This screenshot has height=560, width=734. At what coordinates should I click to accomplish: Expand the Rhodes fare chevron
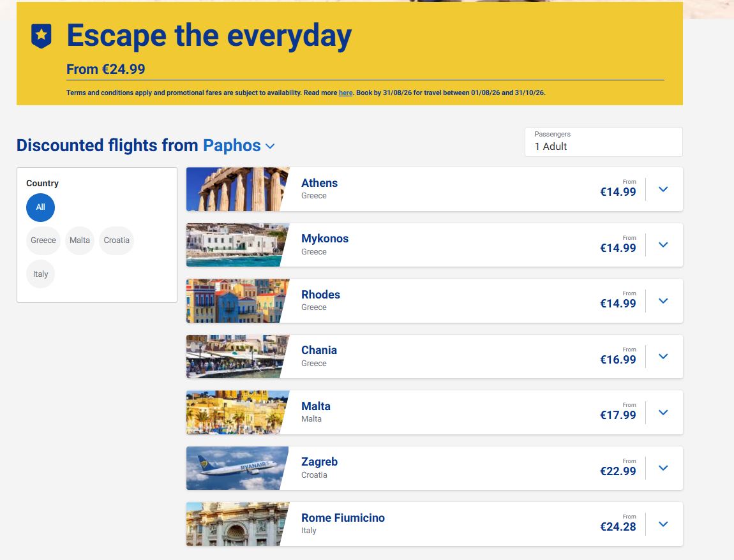tap(663, 301)
